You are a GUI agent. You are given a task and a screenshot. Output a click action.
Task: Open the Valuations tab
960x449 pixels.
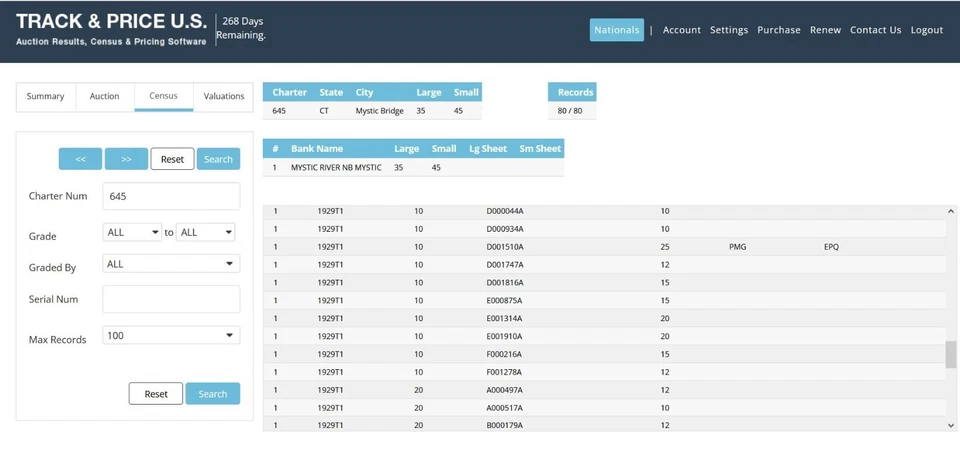223,96
